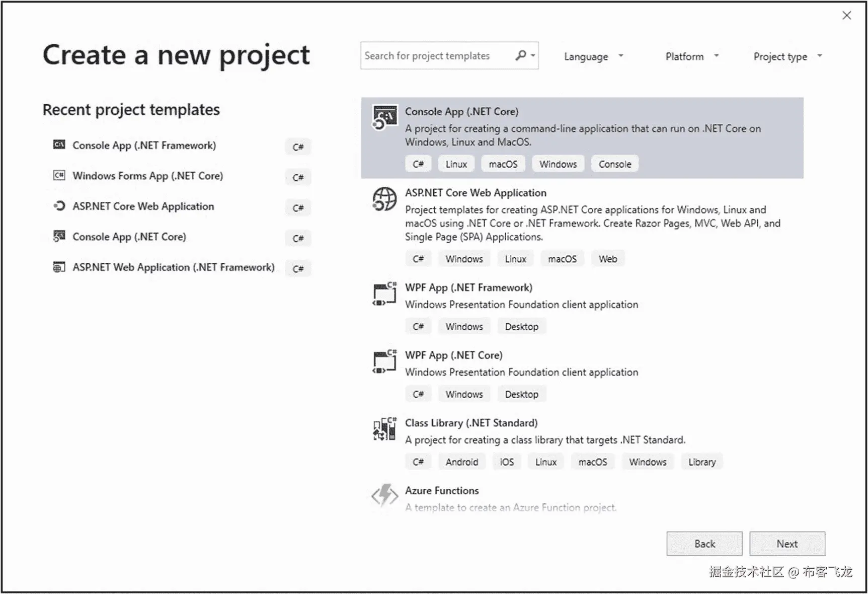Click recent ASP.NET Core Web Application icon

59,206
